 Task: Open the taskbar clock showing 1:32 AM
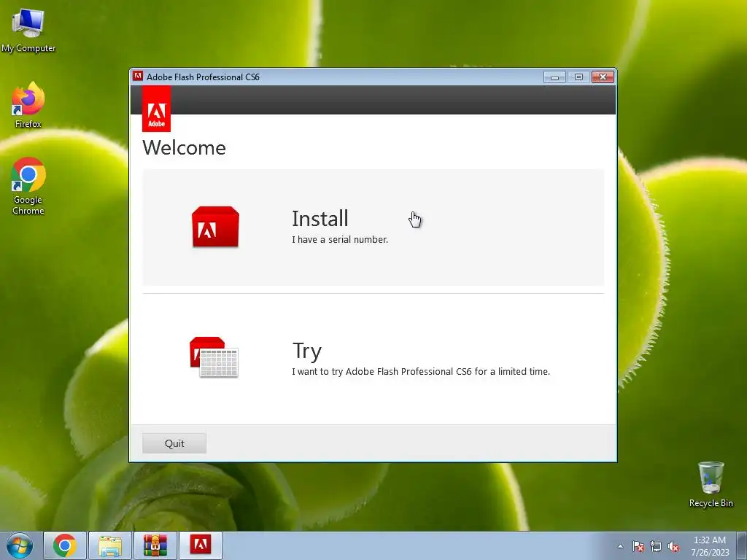click(710, 546)
